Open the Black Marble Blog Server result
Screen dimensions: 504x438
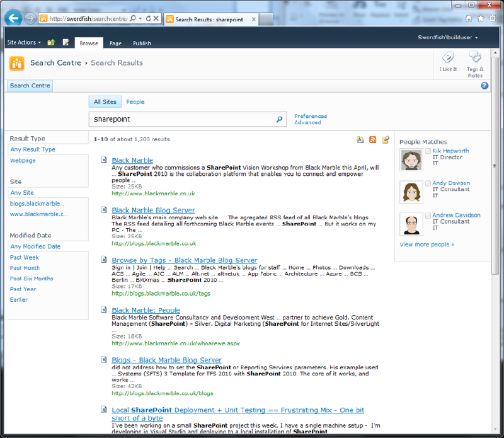click(153, 210)
